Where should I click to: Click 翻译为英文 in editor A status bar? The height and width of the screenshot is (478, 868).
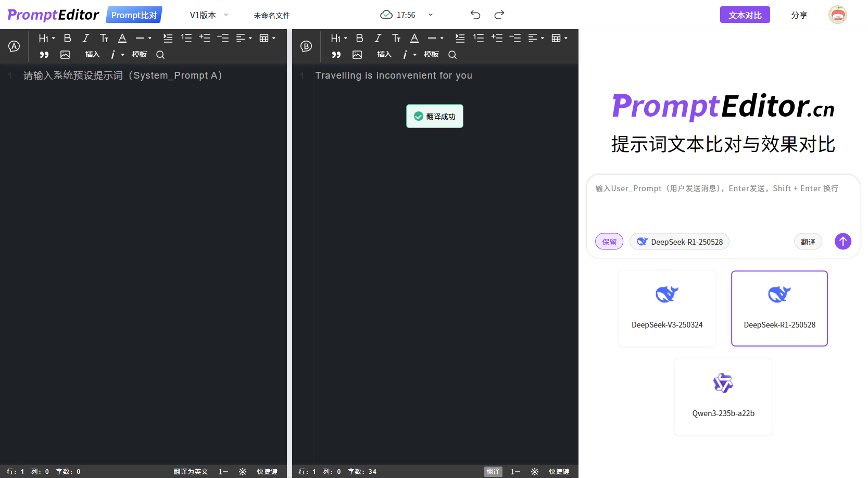pyautogui.click(x=191, y=472)
